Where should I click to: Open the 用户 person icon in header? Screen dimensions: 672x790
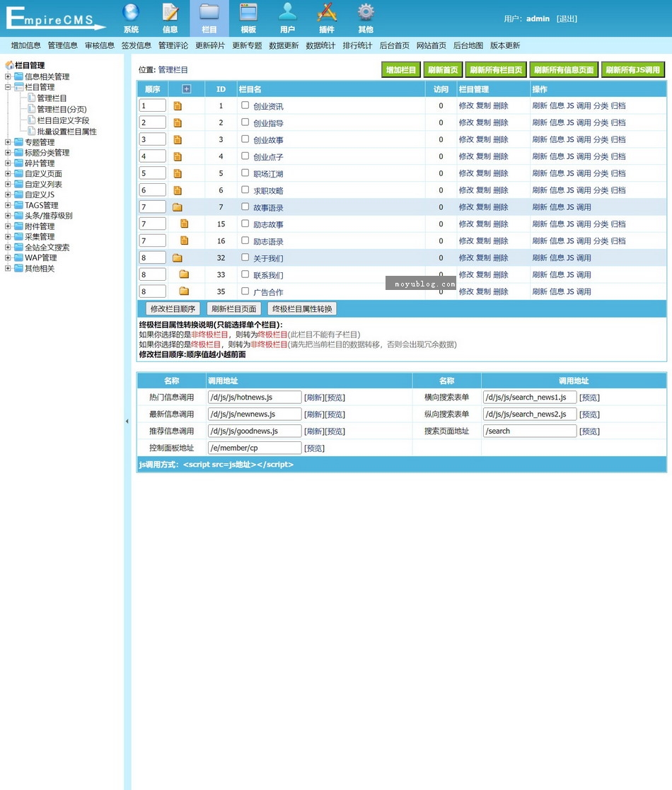pos(288,12)
